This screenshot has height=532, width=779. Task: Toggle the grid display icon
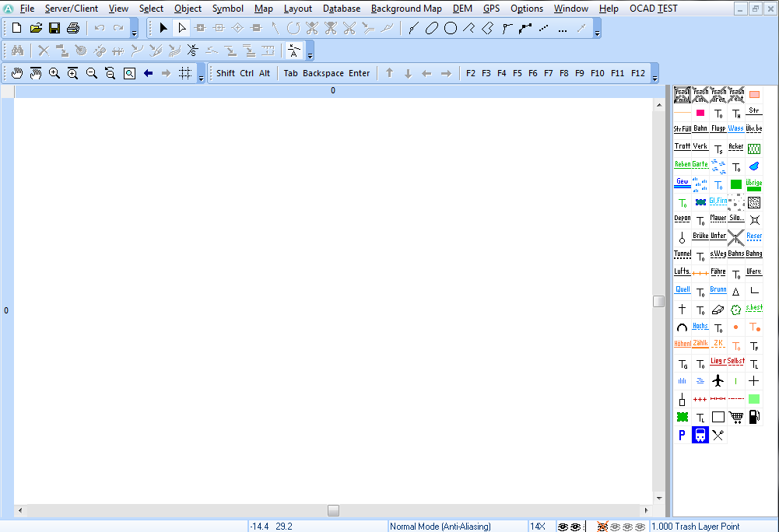coord(185,74)
